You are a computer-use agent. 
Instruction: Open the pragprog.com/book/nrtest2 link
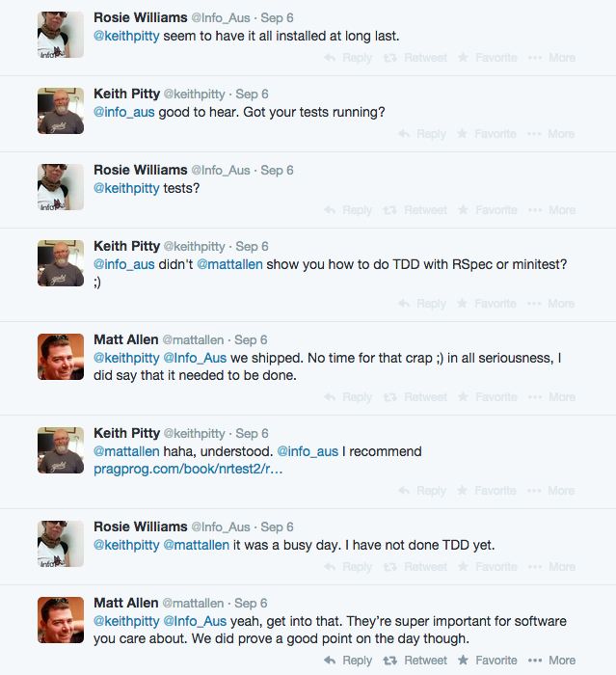188,470
